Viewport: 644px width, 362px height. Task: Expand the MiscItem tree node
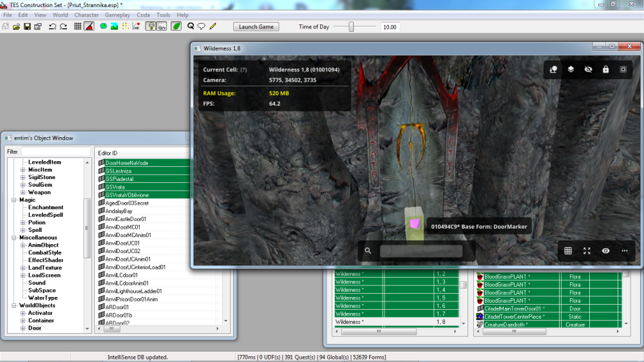[x=23, y=169]
